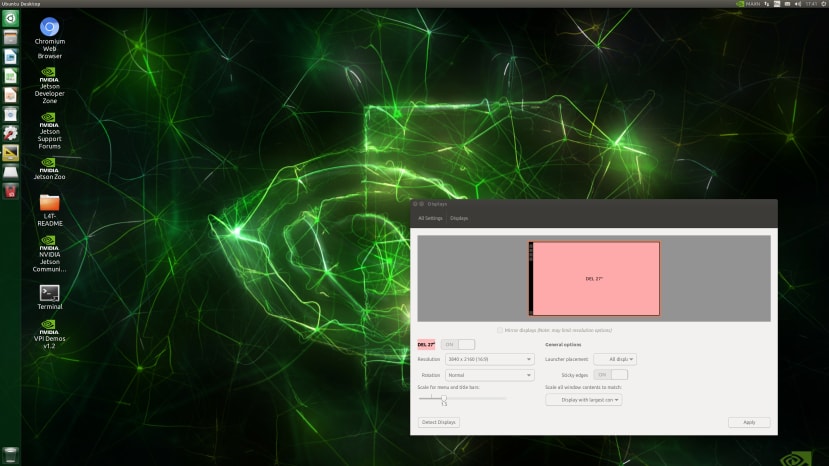Select the pink DEL 27" monitor preview
The image size is (829, 466).
[594, 278]
